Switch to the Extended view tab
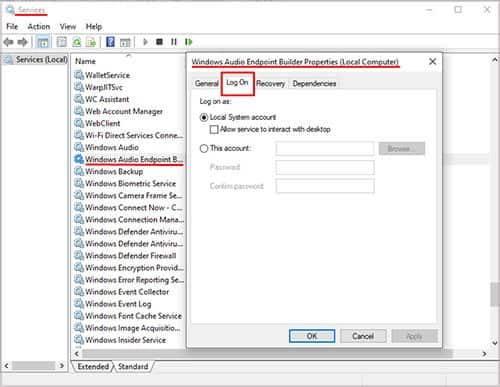The width and height of the screenshot is (500, 387). click(93, 366)
